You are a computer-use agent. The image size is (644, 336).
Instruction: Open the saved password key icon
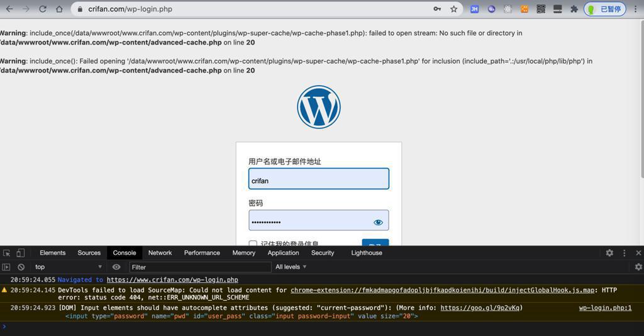point(437,9)
